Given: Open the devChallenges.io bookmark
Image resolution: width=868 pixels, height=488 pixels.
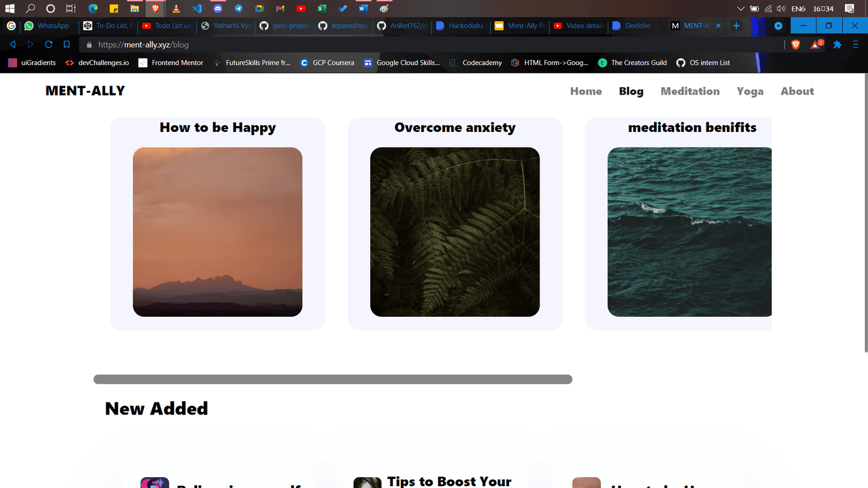Looking at the screenshot, I should coord(96,63).
